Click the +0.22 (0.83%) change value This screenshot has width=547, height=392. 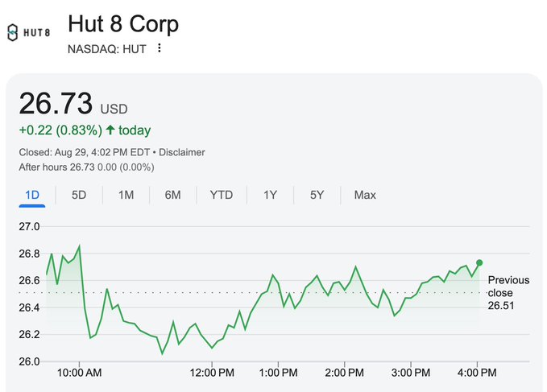61,130
